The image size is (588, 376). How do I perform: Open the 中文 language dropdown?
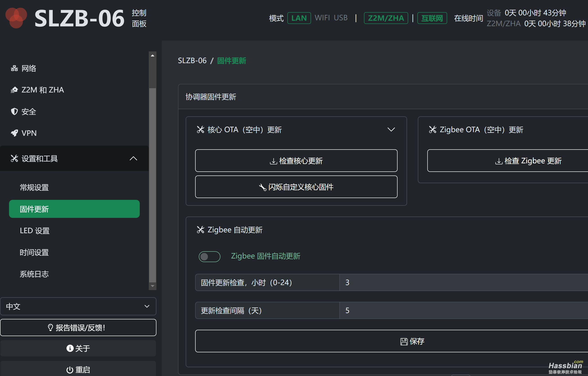click(x=78, y=306)
